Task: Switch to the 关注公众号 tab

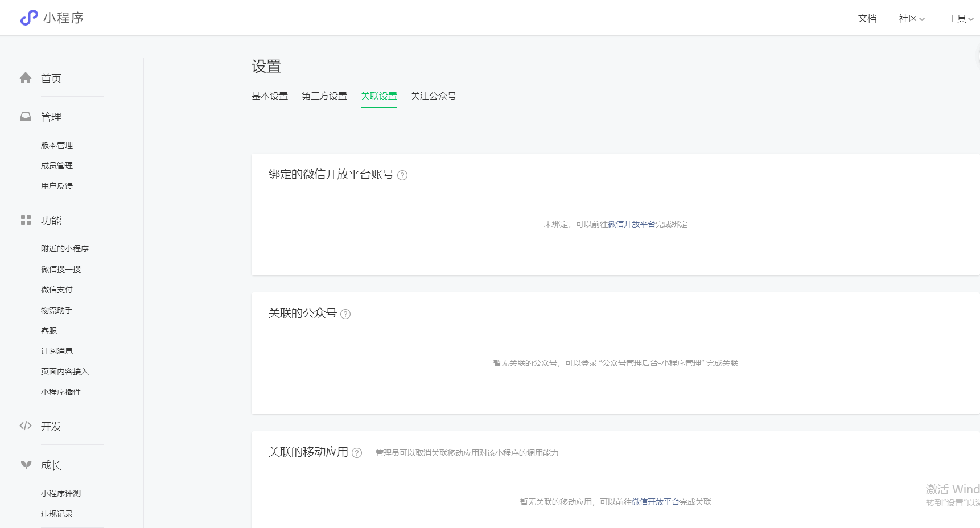Action: [434, 96]
